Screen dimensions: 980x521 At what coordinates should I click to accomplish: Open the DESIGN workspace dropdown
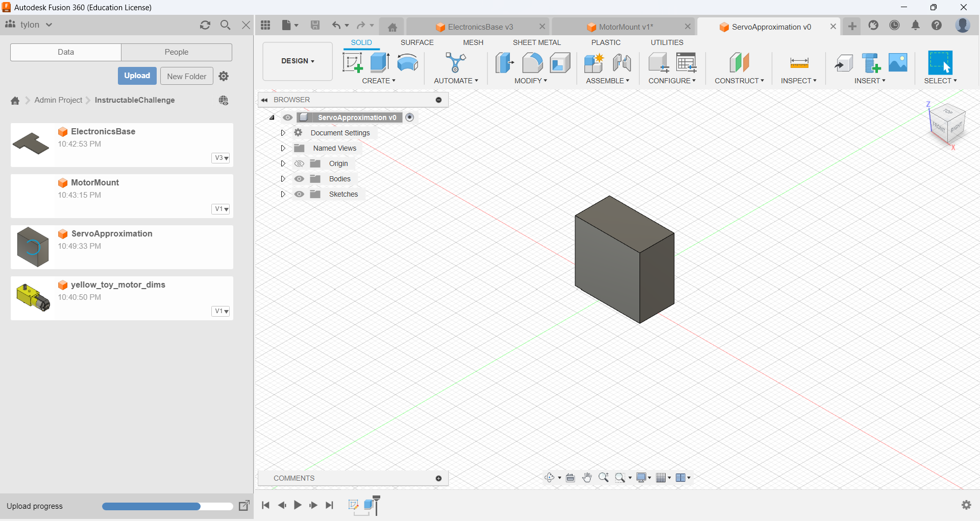point(298,61)
